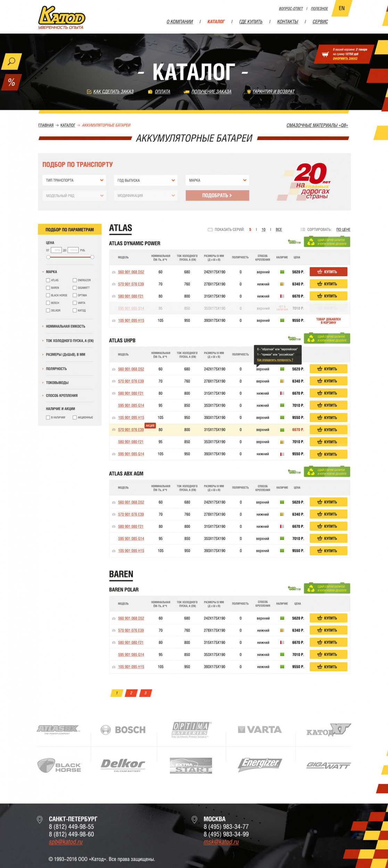Switch language with the EN button
Image resolution: width=388 pixels, height=868 pixels.
pyautogui.click(x=342, y=8)
